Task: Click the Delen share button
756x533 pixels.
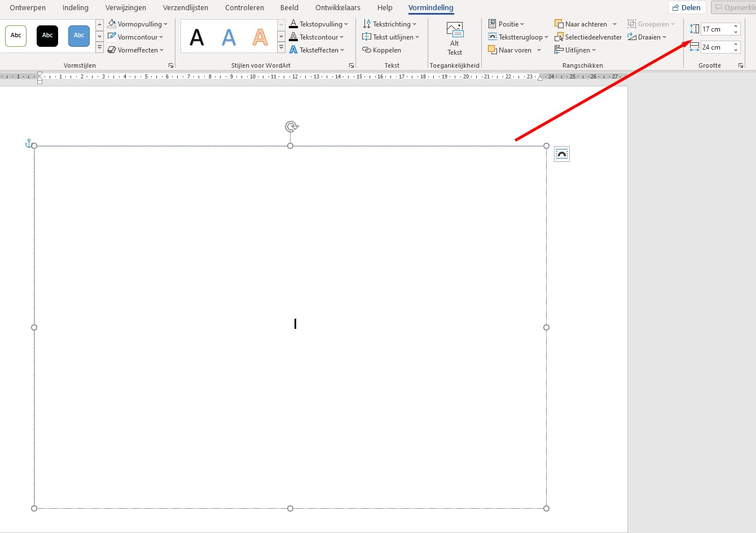Action: click(687, 7)
